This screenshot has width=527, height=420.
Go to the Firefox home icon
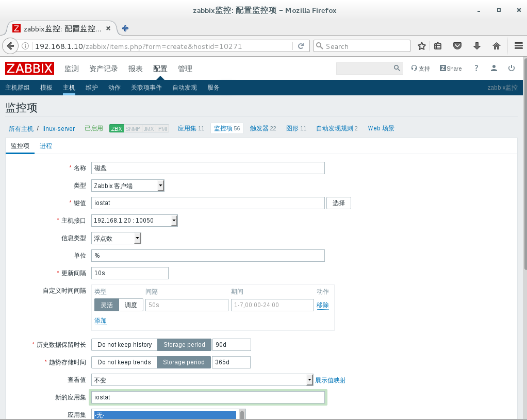click(497, 46)
